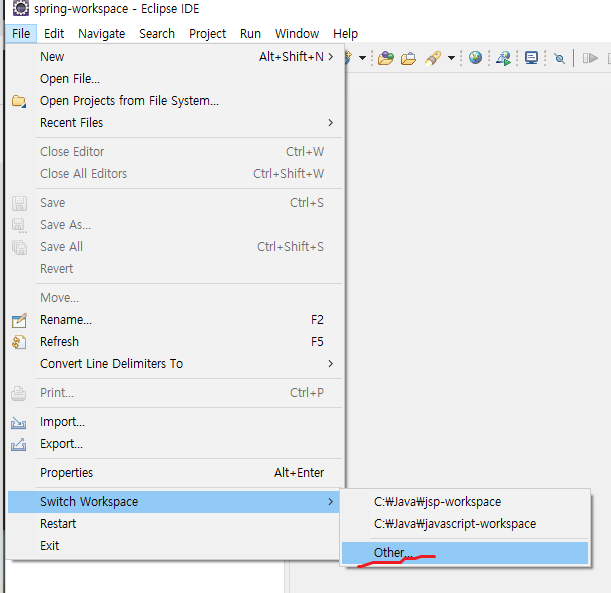Select Move... menu entry
The image size is (611, 593).
(x=175, y=298)
